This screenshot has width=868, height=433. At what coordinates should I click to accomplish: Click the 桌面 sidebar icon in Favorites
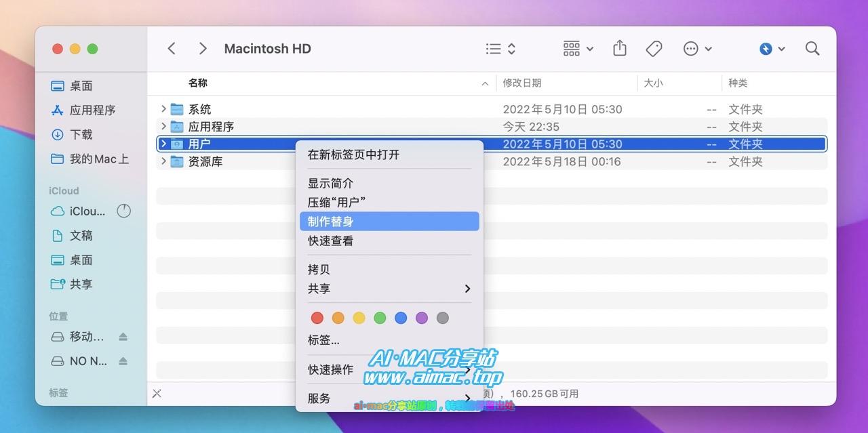point(58,86)
